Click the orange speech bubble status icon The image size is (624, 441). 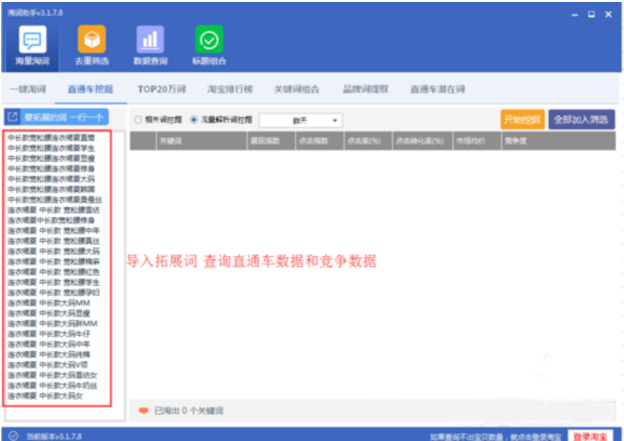(144, 410)
